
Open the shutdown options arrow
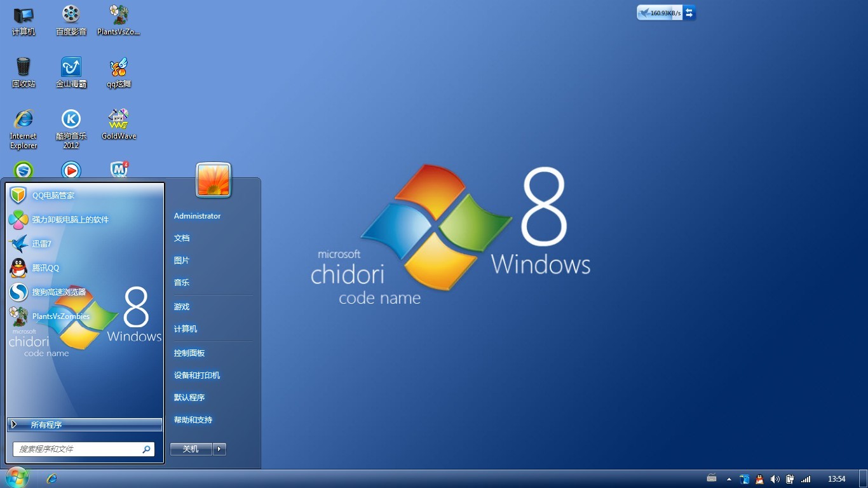pyautogui.click(x=219, y=449)
